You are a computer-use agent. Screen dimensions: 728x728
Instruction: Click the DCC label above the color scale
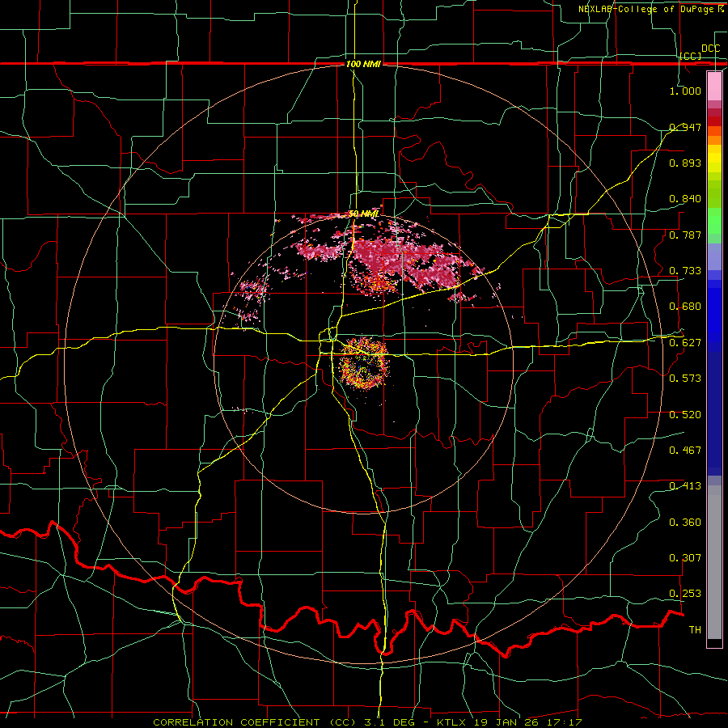click(710, 49)
